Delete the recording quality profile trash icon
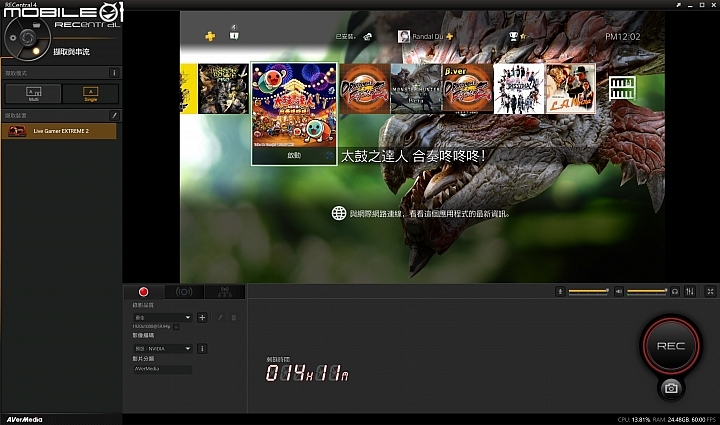The image size is (720, 425). [x=234, y=318]
